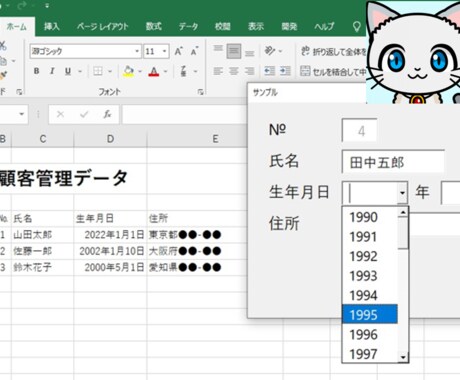Click cell containing 山田太郎
The image size is (460, 380).
[43, 235]
